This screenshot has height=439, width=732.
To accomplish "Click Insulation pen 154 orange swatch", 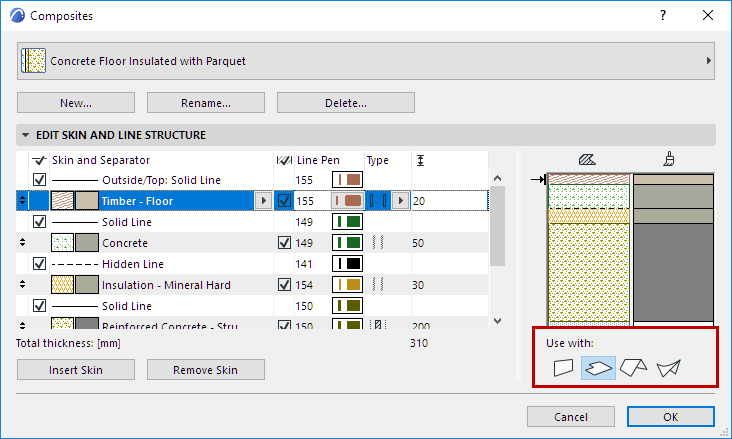I will (x=347, y=285).
